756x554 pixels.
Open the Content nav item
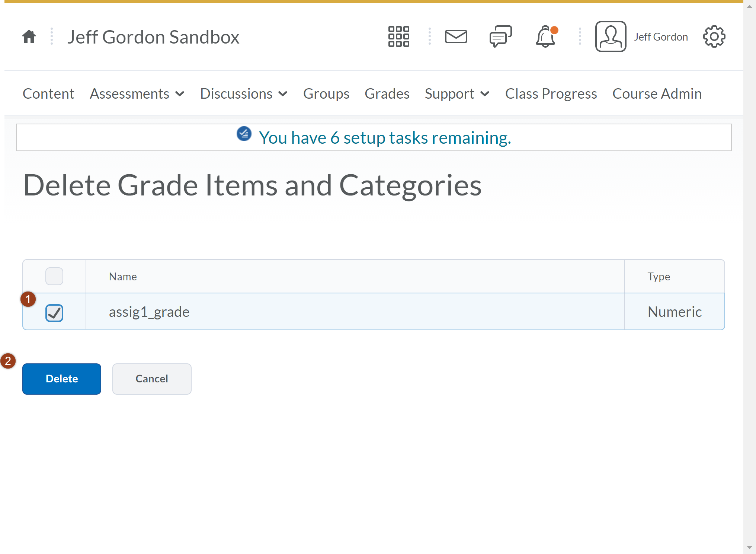pos(48,94)
